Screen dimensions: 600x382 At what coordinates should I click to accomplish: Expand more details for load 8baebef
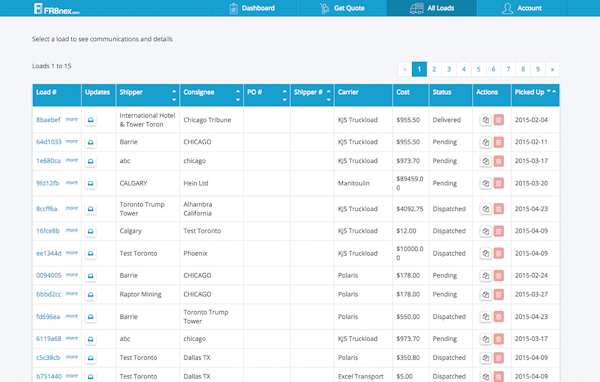pos(72,119)
